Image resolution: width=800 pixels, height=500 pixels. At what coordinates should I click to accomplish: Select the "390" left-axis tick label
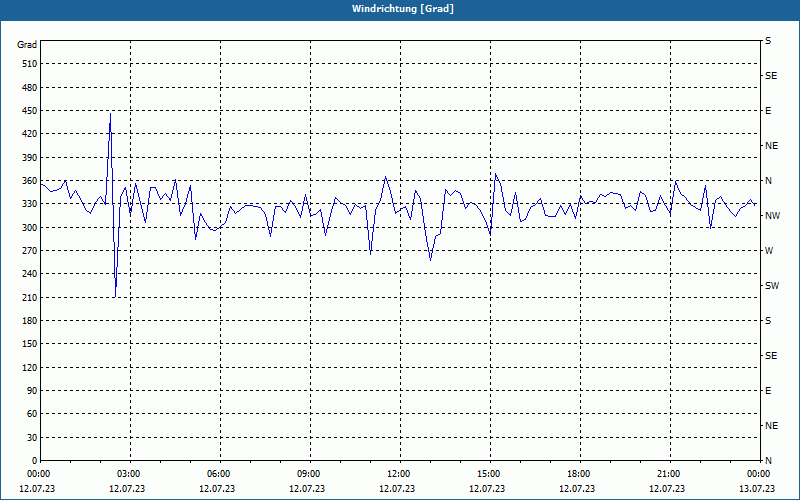pos(30,158)
